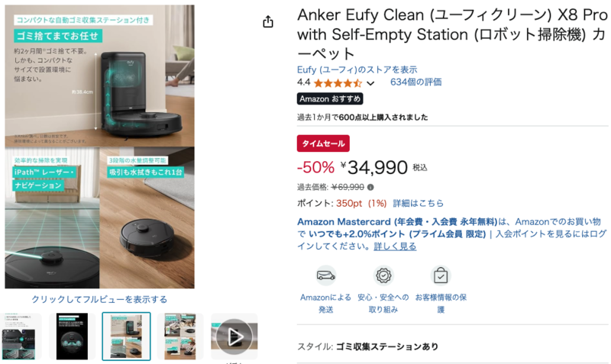The height and width of the screenshot is (364, 611).
Task: Click the info icon next to past price
Action: (x=370, y=187)
